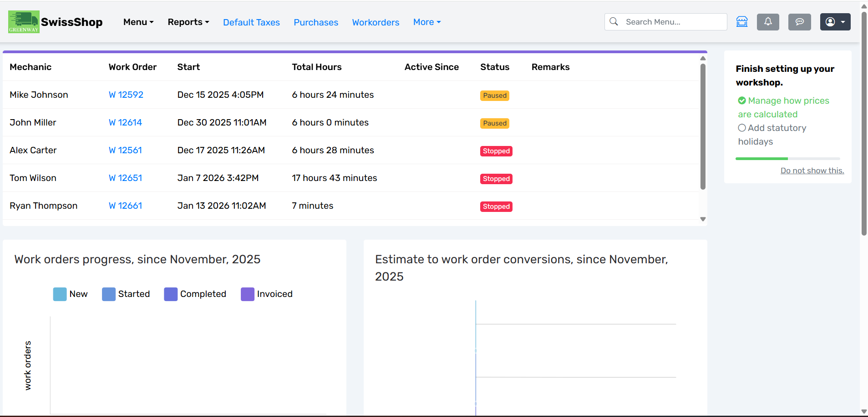The width and height of the screenshot is (868, 417).
Task: Click the mechanics table scroll-down arrow
Action: tap(703, 219)
